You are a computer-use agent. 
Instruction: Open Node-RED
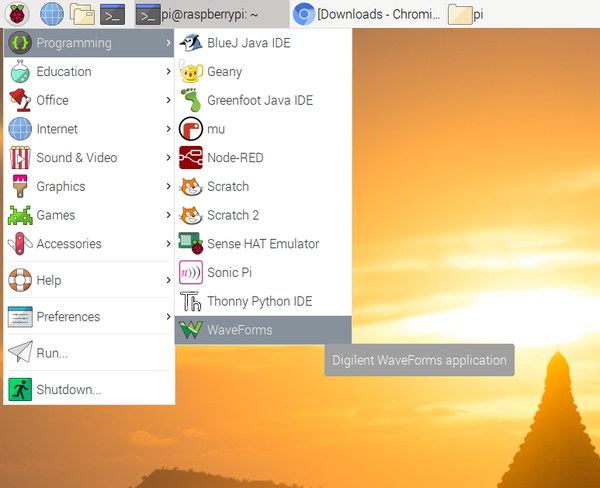point(233,157)
